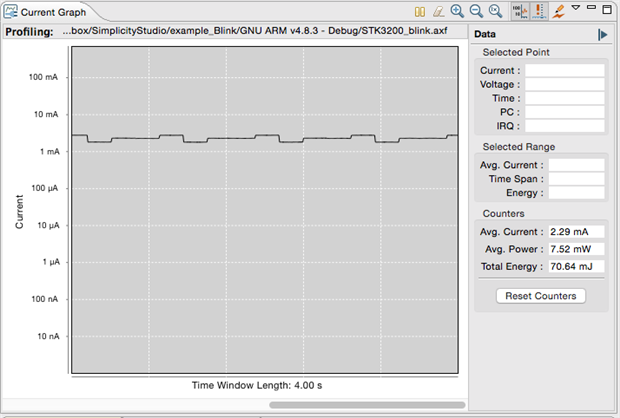The width and height of the screenshot is (620, 418).
Task: Toggle the dotted vertical marker button
Action: point(538,11)
